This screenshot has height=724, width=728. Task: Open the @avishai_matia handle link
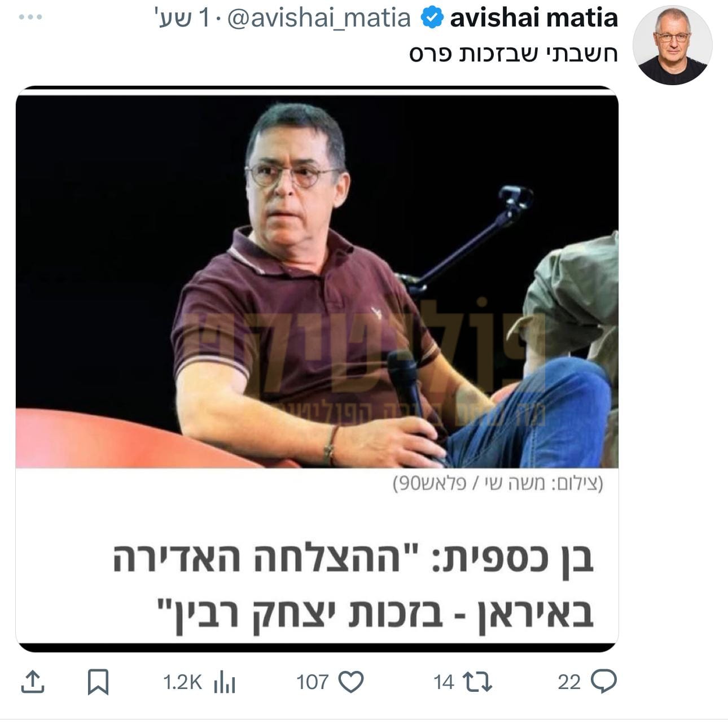click(x=319, y=19)
